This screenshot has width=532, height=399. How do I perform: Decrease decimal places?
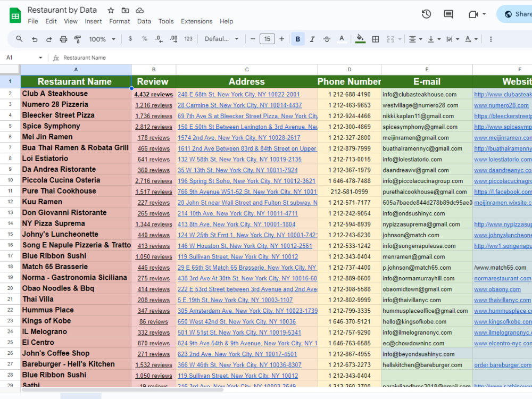pyautogui.click(x=159, y=39)
